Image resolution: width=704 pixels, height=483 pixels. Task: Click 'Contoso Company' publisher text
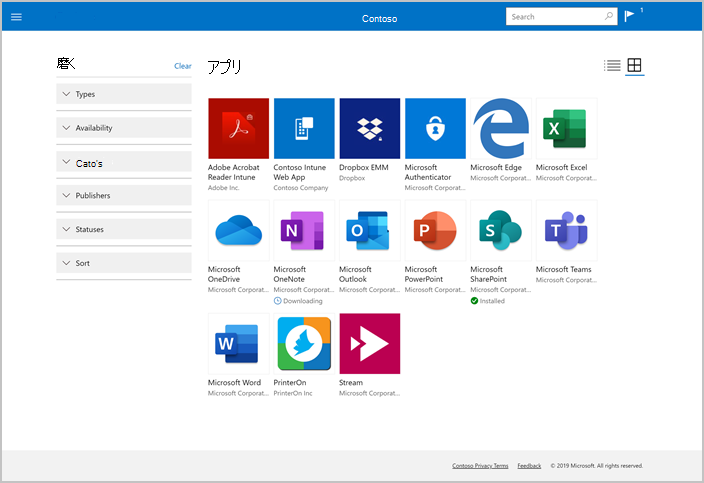tap(301, 188)
